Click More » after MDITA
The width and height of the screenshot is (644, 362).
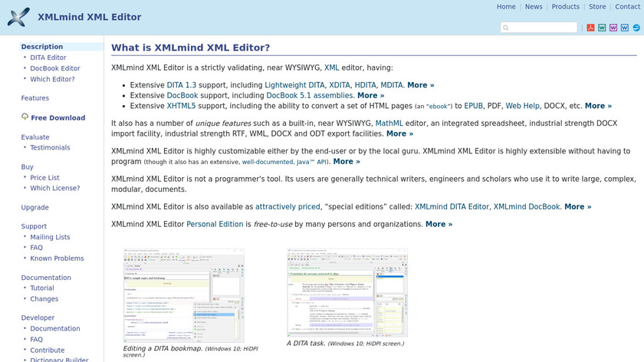[421, 85]
